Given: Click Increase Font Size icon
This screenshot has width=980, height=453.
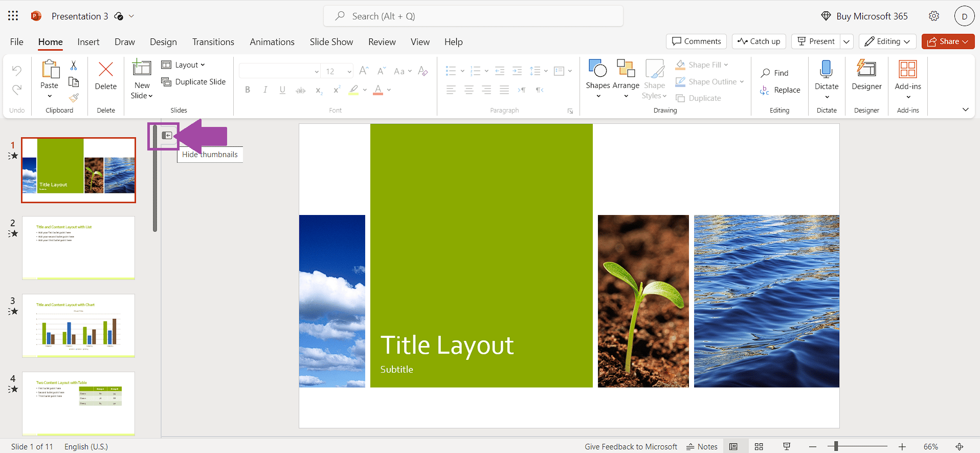Looking at the screenshot, I should coord(364,71).
